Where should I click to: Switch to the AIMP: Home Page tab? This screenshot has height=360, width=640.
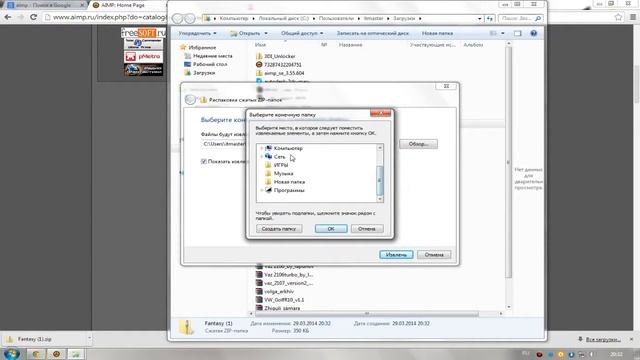(x=122, y=5)
